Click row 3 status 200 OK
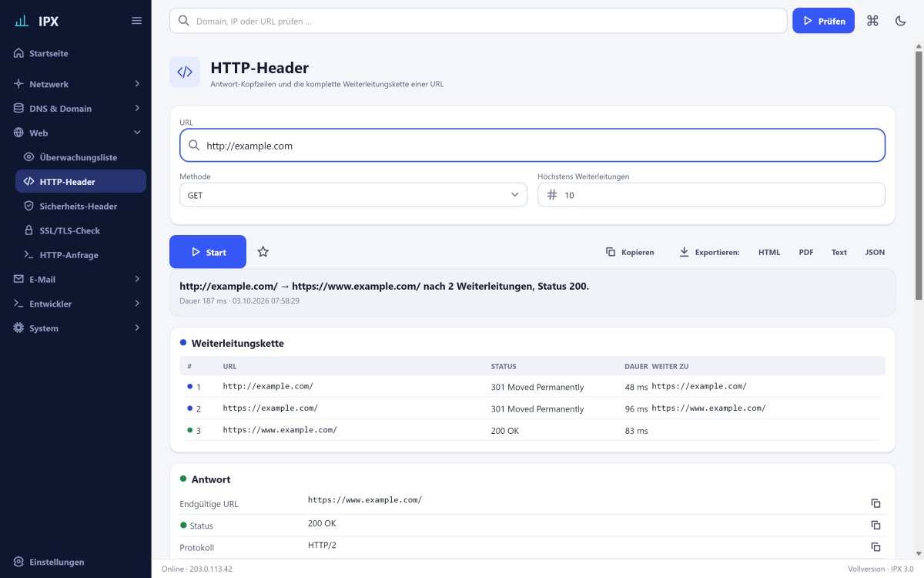 click(505, 431)
